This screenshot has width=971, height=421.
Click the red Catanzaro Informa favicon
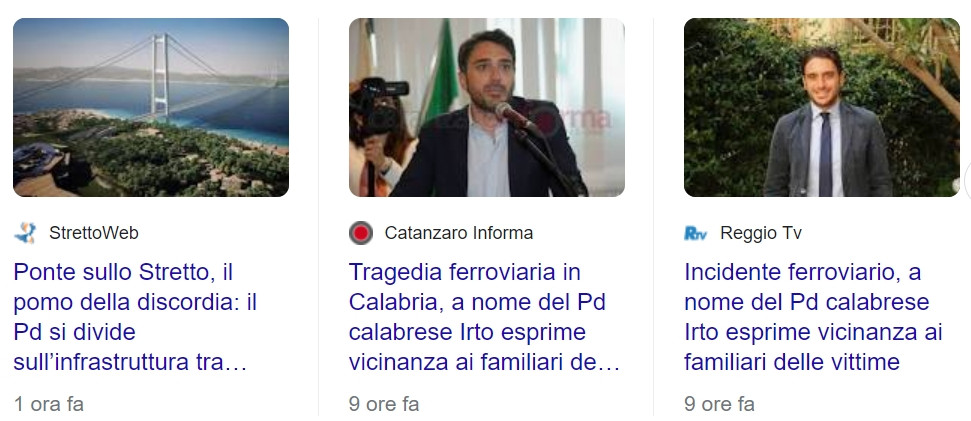(360, 233)
